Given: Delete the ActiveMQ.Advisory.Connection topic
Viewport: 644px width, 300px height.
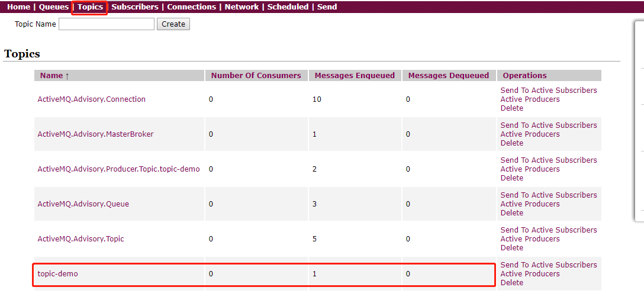Looking at the screenshot, I should (x=512, y=108).
